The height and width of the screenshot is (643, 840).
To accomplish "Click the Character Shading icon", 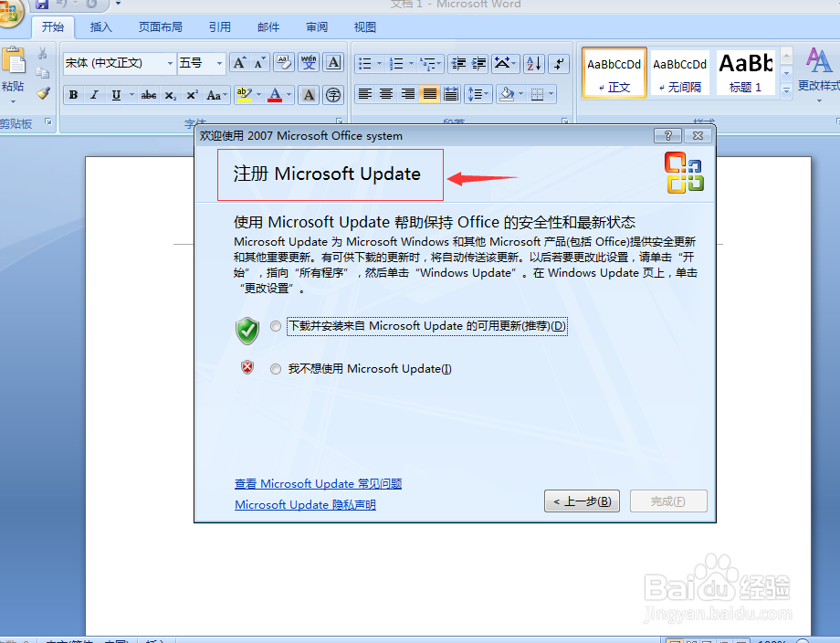I will (x=309, y=95).
